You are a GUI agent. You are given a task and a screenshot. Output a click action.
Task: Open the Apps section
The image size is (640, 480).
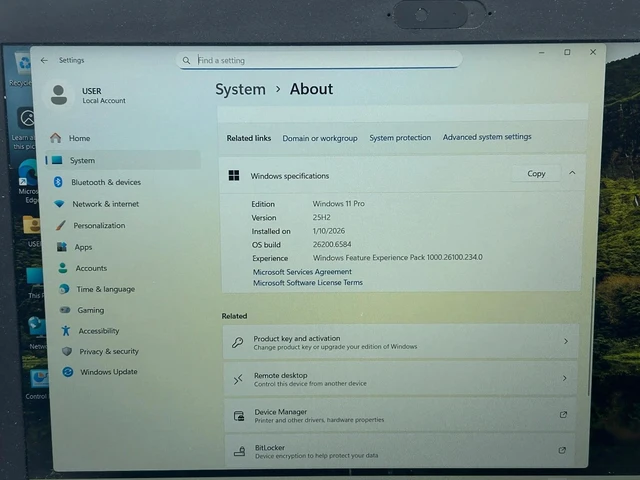pyautogui.click(x=83, y=247)
